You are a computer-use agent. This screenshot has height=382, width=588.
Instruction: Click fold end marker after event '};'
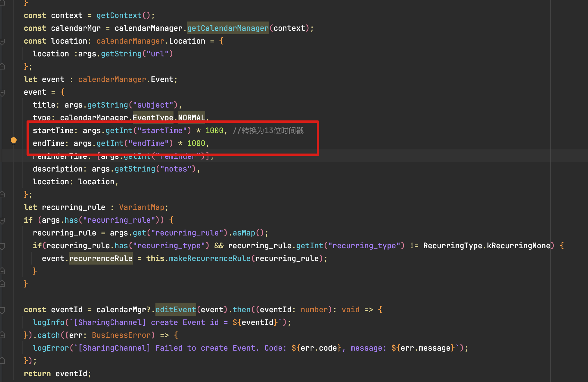point(2,195)
